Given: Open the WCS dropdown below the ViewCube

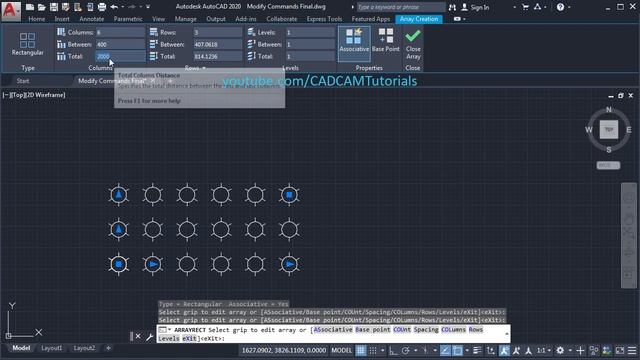Looking at the screenshot, I should 608,165.
